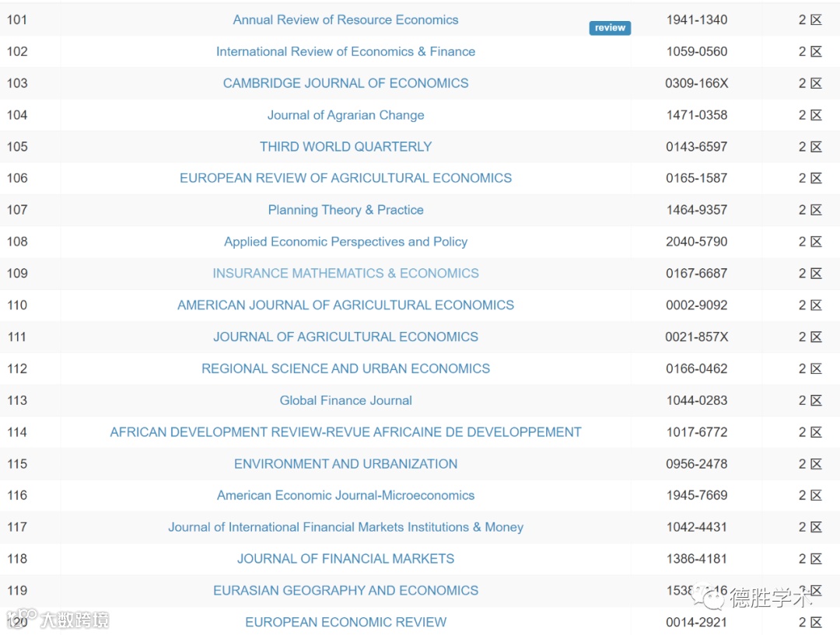
Task: Open Applied Economic Perspectives and Policy
Action: (x=345, y=242)
